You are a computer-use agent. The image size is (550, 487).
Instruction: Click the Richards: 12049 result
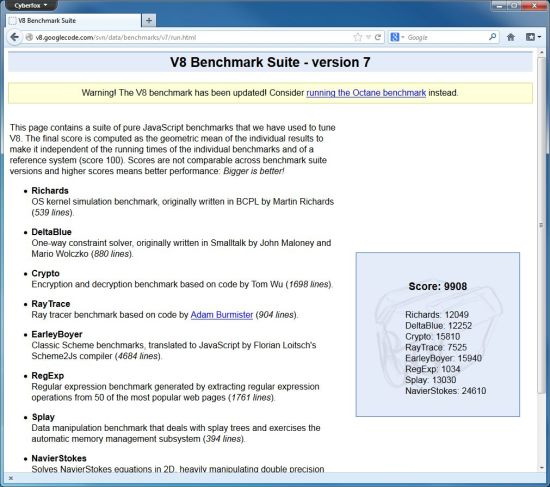pyautogui.click(x=437, y=315)
